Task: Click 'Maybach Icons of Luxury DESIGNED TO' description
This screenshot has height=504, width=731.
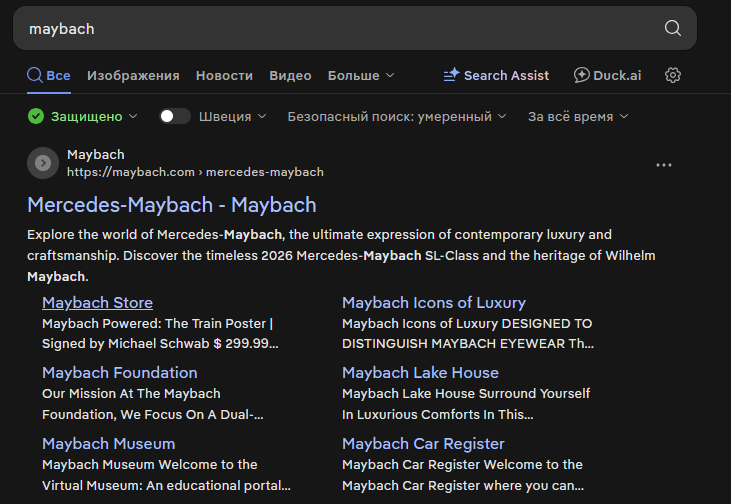Action: click(468, 333)
